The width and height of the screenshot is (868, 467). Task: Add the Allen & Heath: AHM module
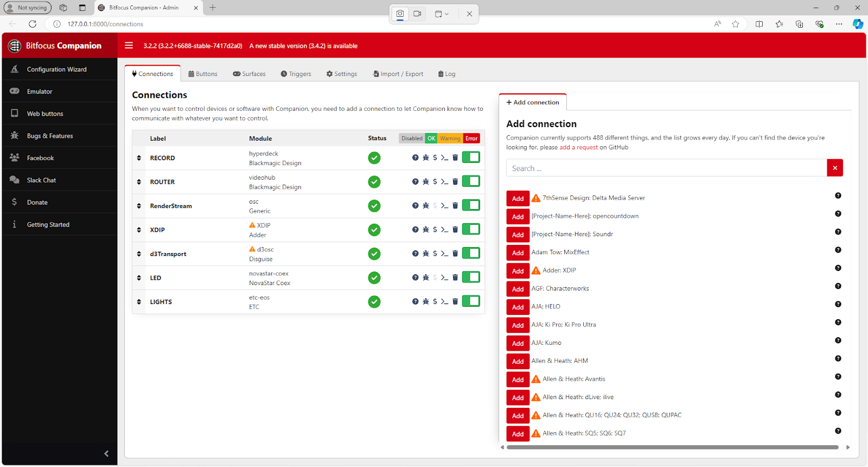[x=518, y=361]
